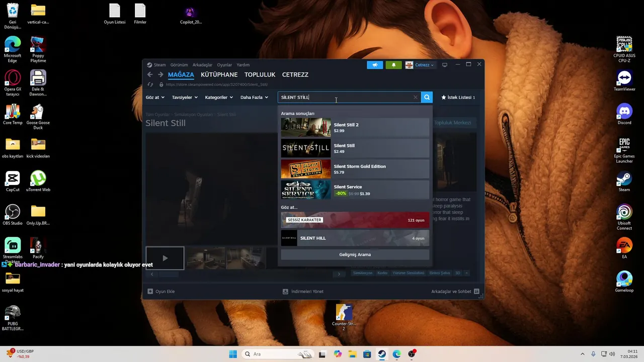Image resolution: width=644 pixels, height=362 pixels.
Task: Reload the Steam store page
Action: tap(150, 84)
